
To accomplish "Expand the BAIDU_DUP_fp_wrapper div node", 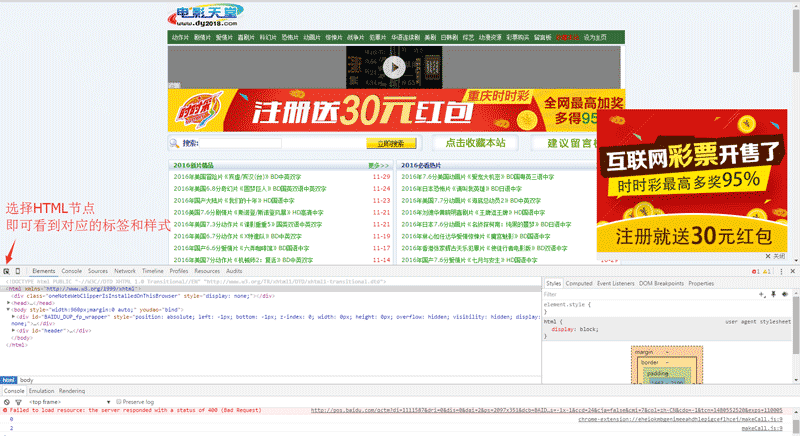I will click(13, 317).
